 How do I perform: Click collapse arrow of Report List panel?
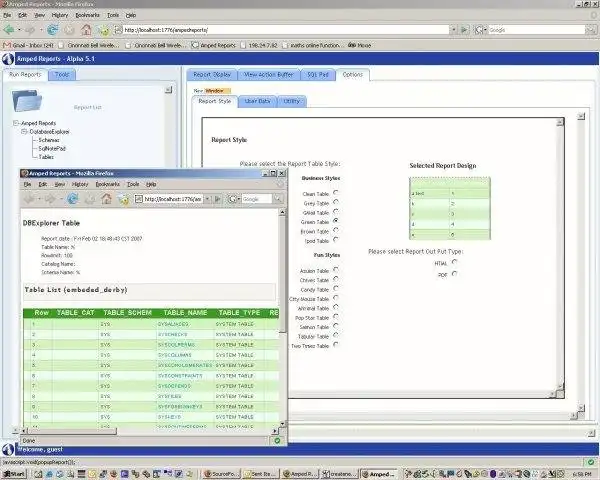pos(168,90)
